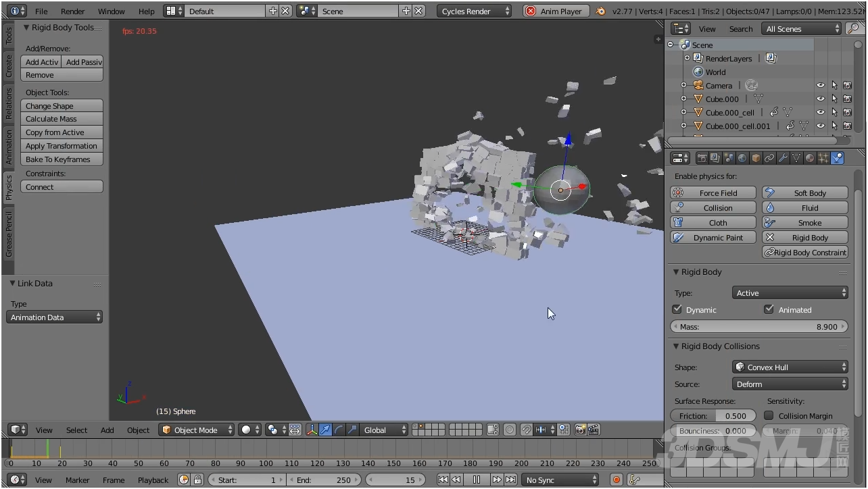Open the Object properties tab
The width and height of the screenshot is (868, 489).
[756, 158]
